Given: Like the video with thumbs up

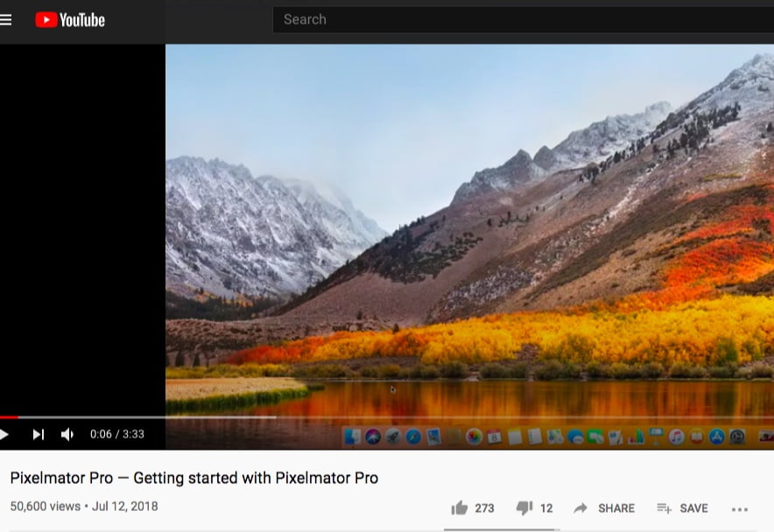Looking at the screenshot, I should pos(459,508).
